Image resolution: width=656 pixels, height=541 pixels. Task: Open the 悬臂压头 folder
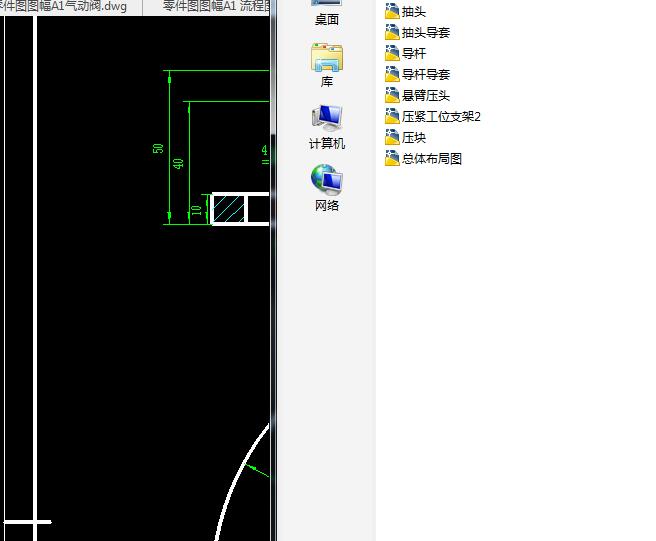coord(417,95)
